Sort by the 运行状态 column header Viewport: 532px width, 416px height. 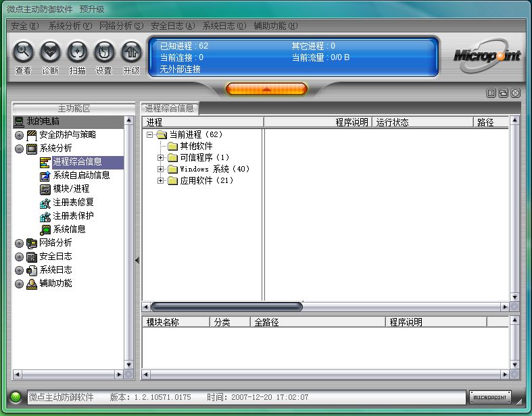(x=422, y=122)
